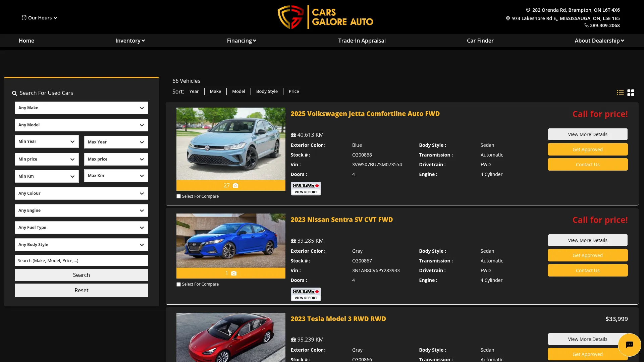This screenshot has height=362, width=644.
Task: Expand the Min Year dropdown
Action: (47, 141)
